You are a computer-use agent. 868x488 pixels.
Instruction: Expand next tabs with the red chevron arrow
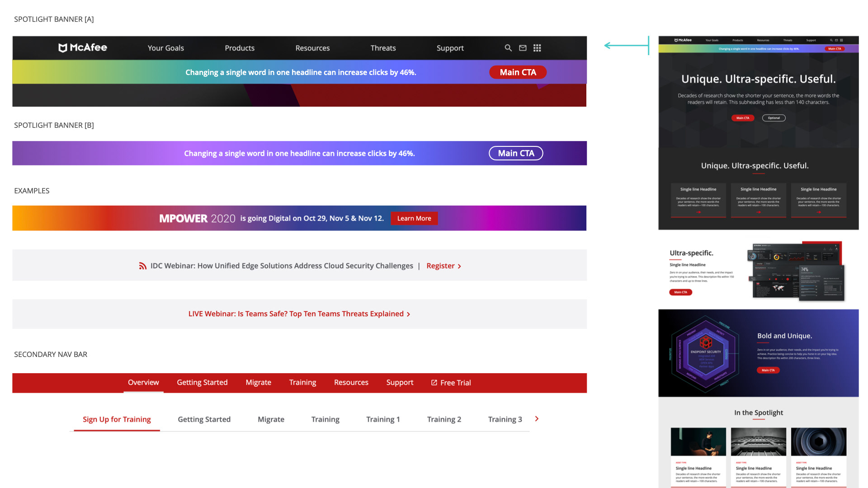537,419
